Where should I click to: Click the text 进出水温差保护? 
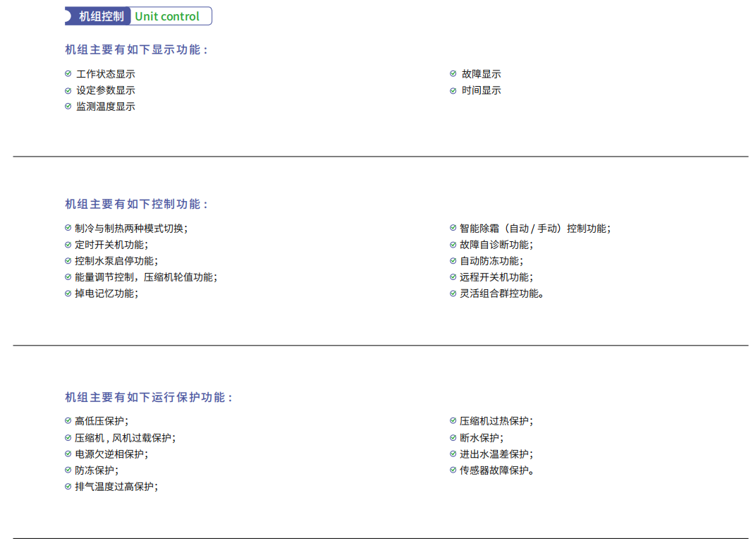pyautogui.click(x=496, y=454)
